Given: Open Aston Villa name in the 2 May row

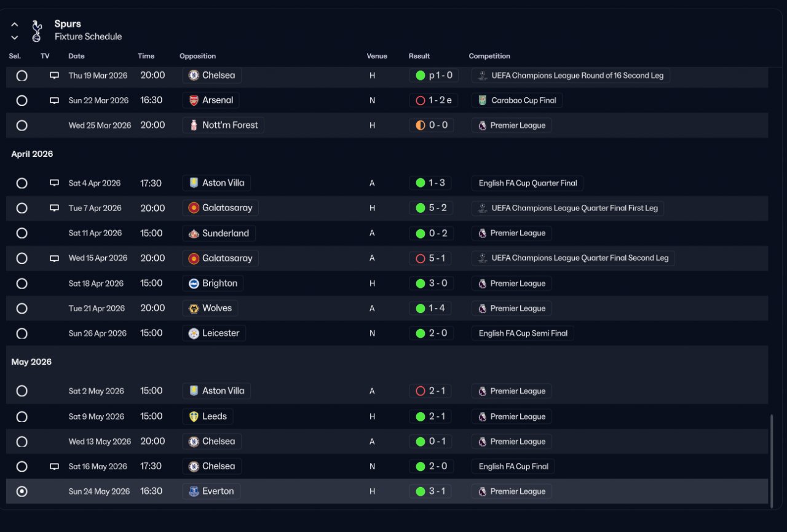Looking at the screenshot, I should coord(223,391).
